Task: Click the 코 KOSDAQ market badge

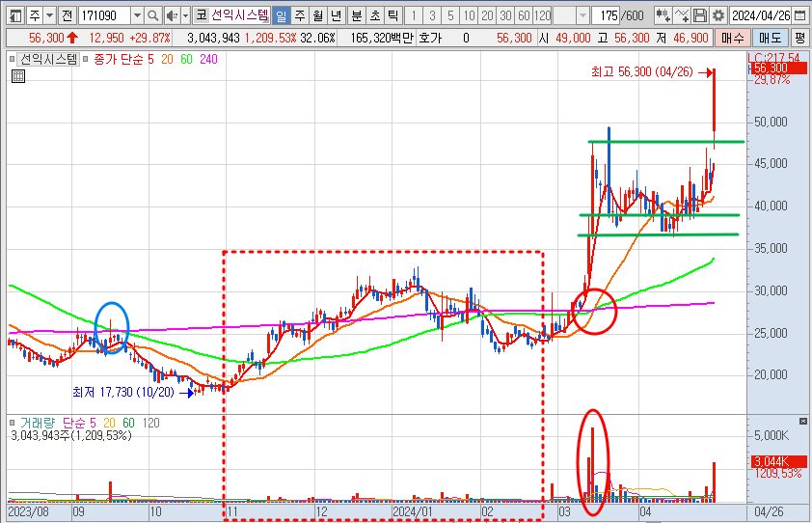Action: (x=201, y=16)
